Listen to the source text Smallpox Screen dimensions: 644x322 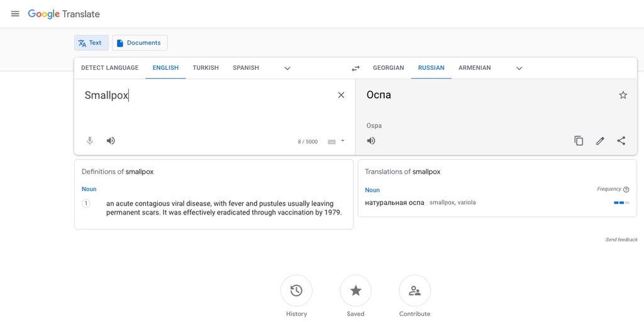(111, 141)
